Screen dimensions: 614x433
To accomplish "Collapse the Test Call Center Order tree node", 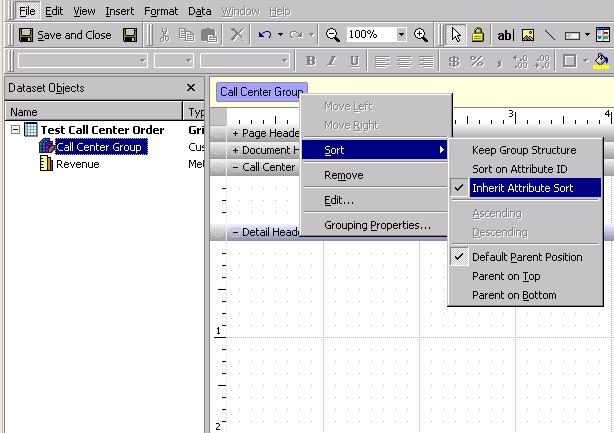I will point(16,130).
